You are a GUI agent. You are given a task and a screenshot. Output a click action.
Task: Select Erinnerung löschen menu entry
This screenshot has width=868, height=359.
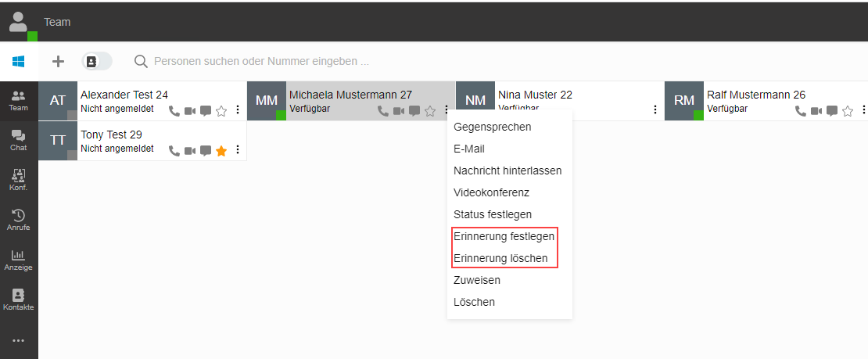[500, 258]
